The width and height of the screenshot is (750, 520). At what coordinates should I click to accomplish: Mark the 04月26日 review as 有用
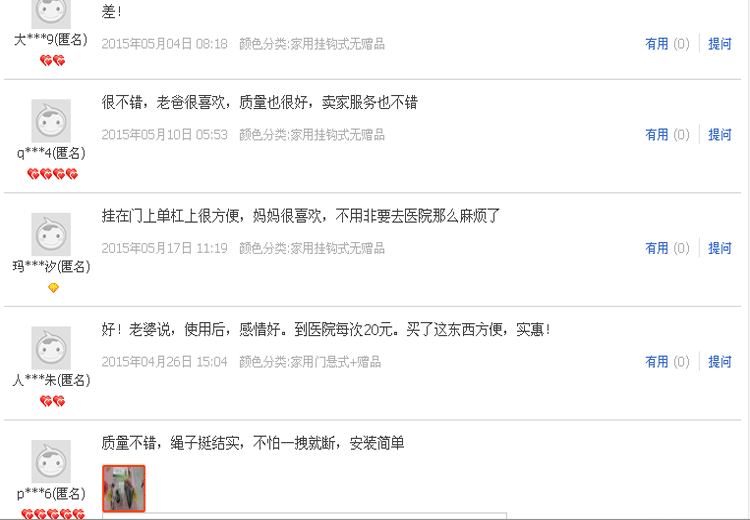657,362
